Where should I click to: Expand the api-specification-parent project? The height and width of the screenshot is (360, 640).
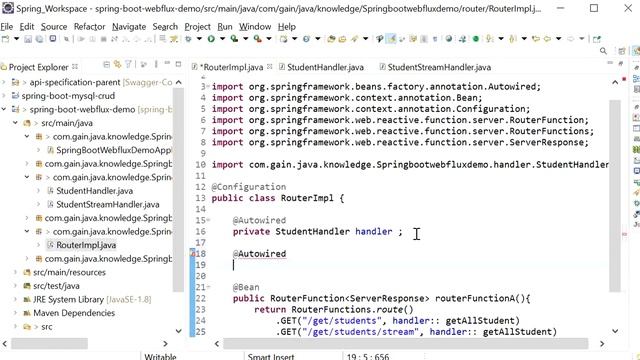(4, 82)
